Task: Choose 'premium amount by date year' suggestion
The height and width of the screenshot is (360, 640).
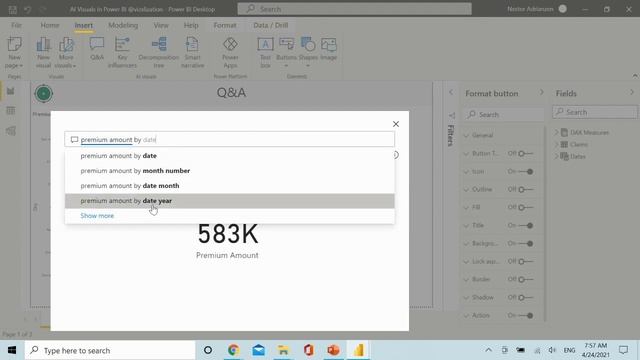Action: point(229,201)
